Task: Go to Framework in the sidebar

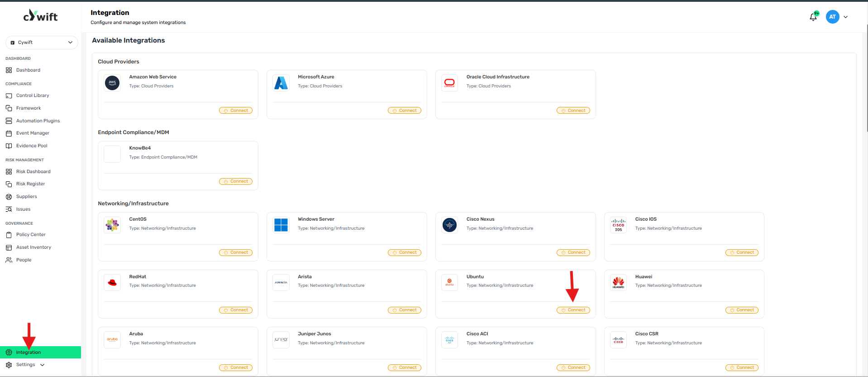Action: click(29, 108)
